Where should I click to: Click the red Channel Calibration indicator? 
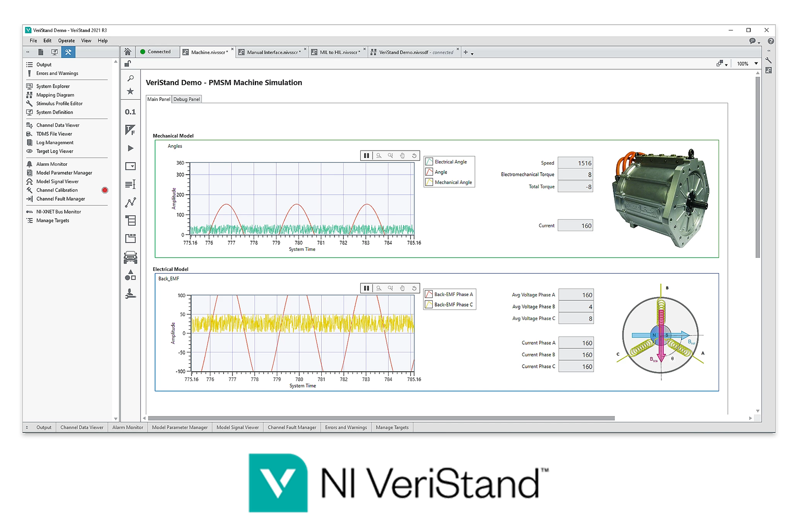(x=105, y=190)
